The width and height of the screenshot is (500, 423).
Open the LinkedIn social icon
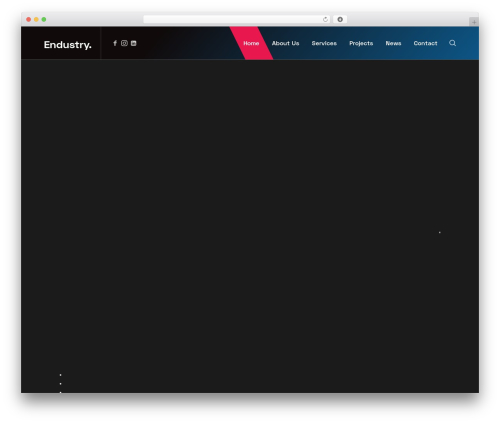[x=134, y=43]
